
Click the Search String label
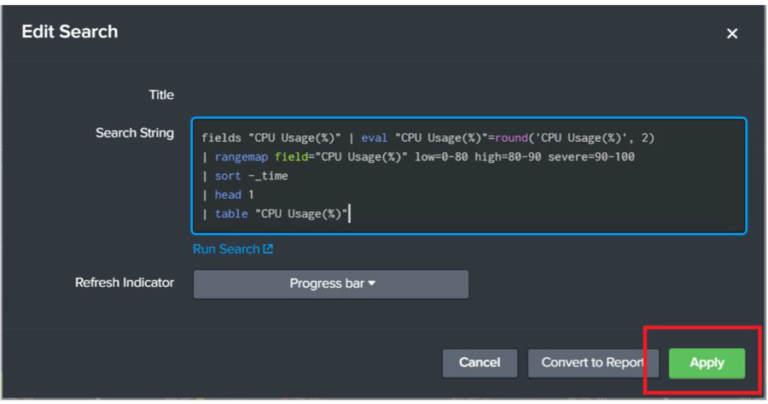[x=134, y=133]
